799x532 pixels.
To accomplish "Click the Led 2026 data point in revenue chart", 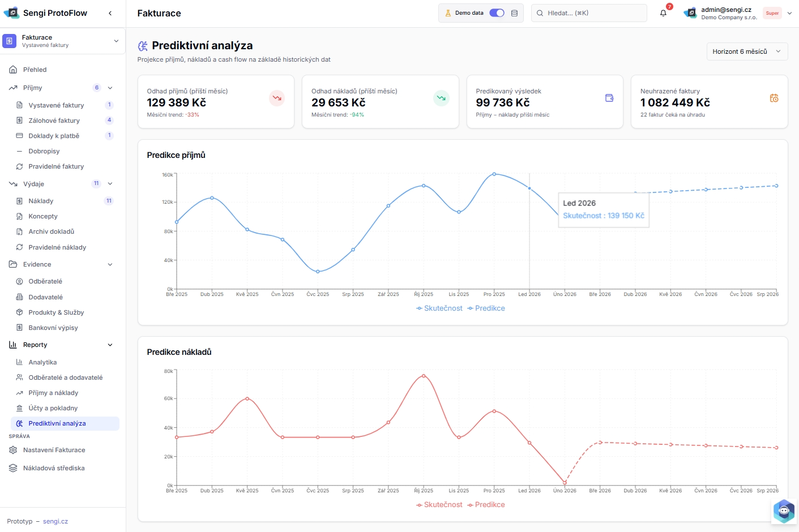I will (x=529, y=188).
